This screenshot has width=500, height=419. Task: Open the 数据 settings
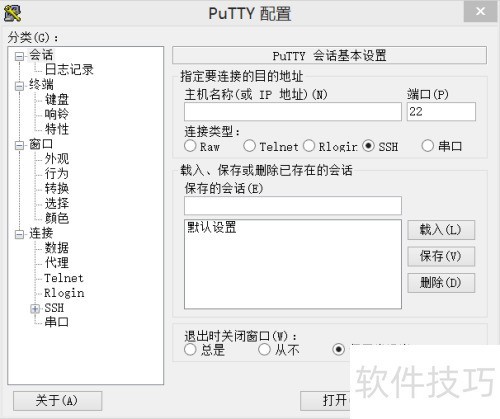57,248
